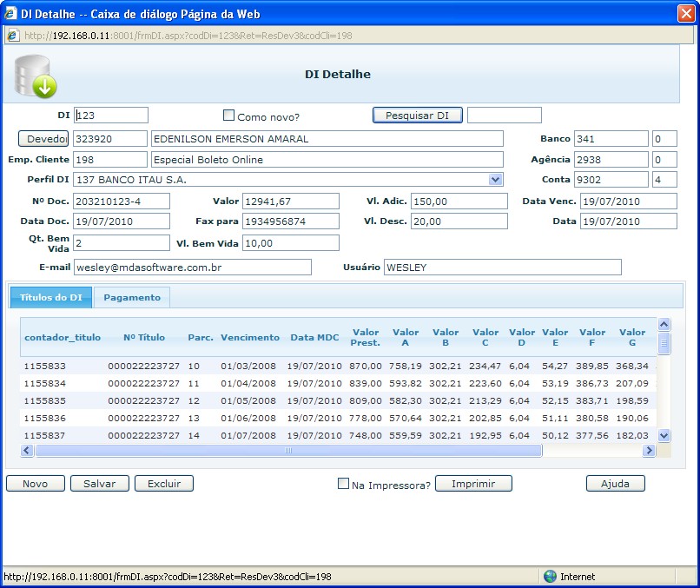Open Ajuda help button
This screenshot has width=700, height=588.
[615, 484]
